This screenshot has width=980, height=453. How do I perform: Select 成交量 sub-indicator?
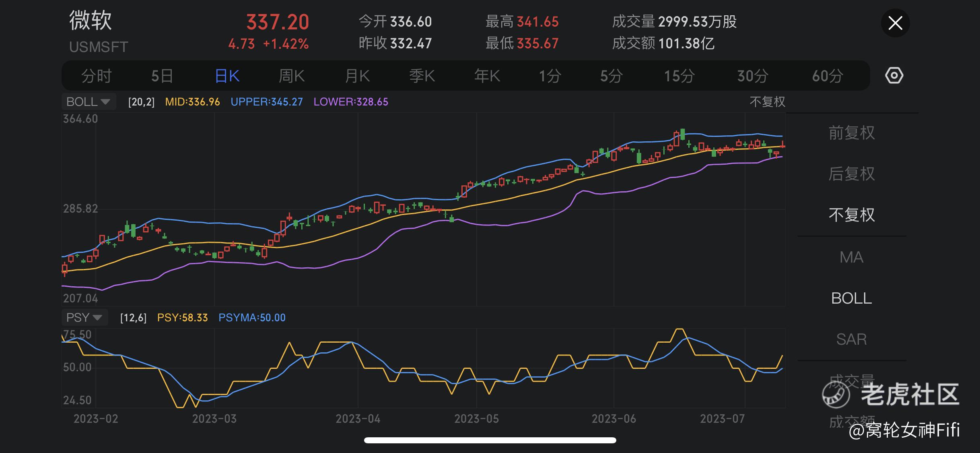[x=851, y=380]
